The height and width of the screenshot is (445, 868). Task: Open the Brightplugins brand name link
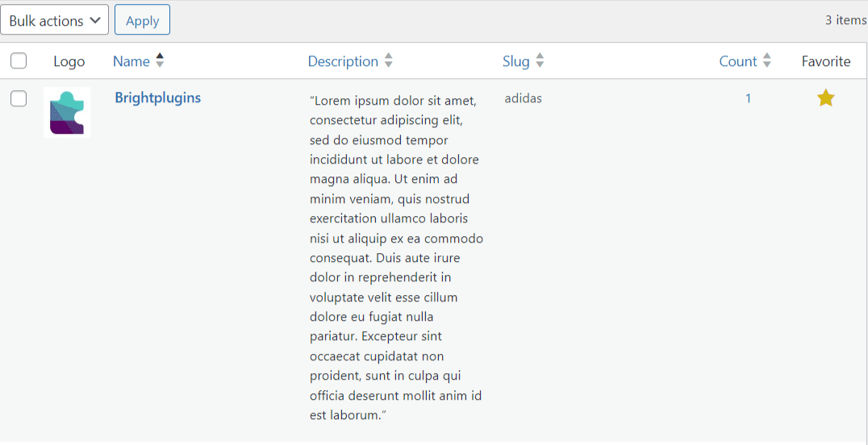click(157, 98)
